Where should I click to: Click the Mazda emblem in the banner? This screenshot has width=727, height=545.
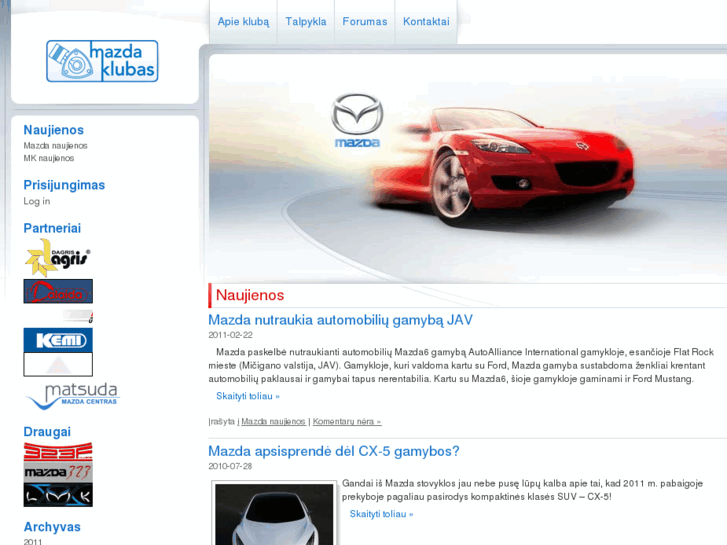(x=357, y=121)
